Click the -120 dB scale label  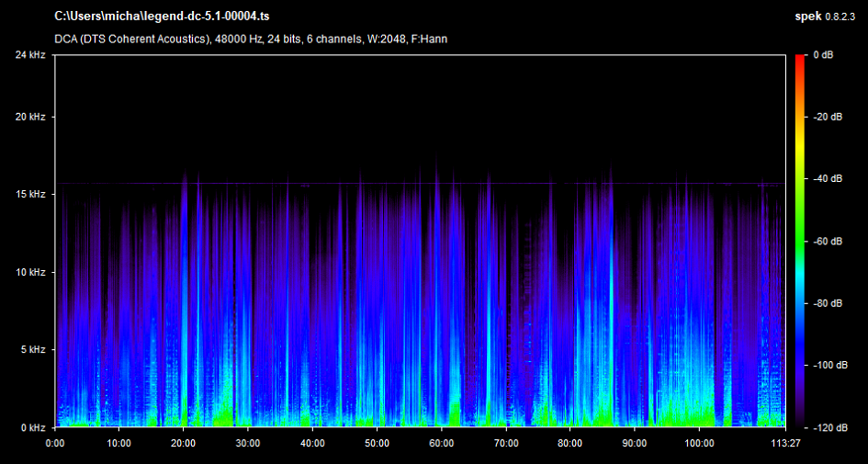click(x=829, y=428)
